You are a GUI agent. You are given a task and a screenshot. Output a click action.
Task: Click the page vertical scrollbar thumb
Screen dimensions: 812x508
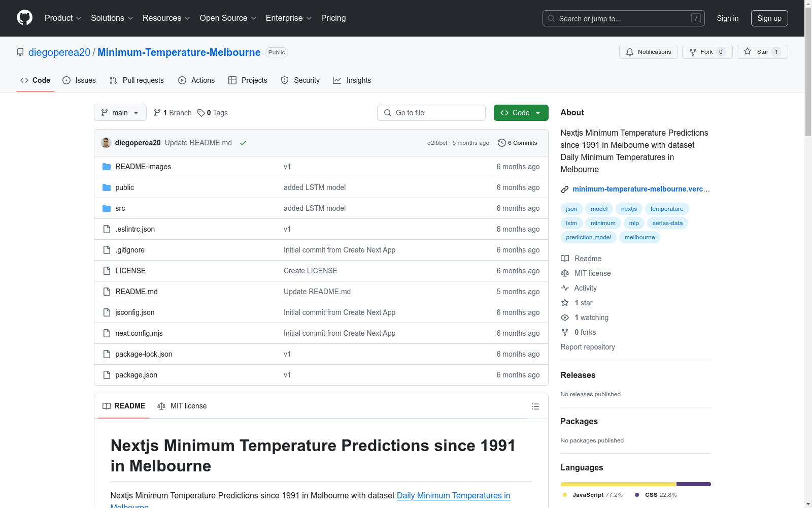[808, 71]
